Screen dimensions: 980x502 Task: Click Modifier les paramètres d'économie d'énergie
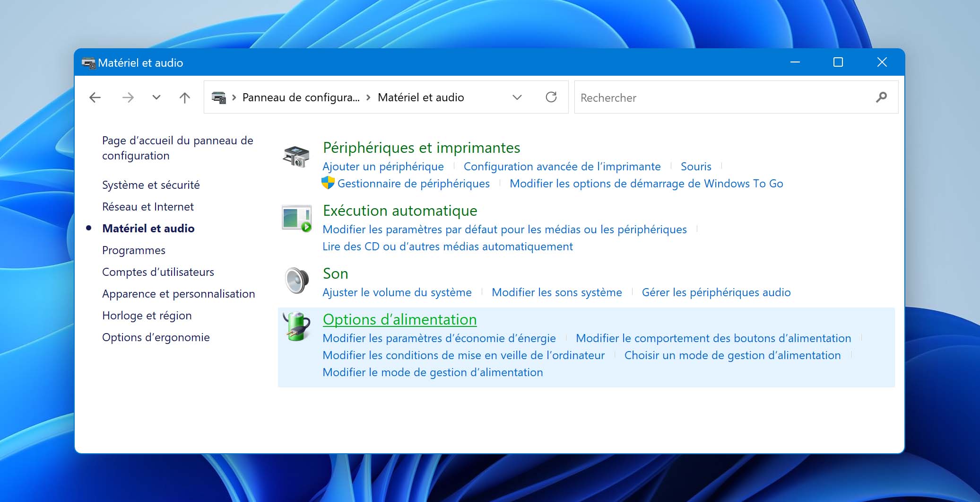(439, 338)
